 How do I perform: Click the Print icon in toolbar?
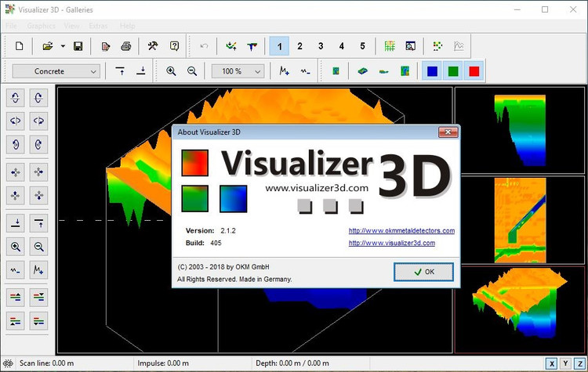tap(125, 47)
